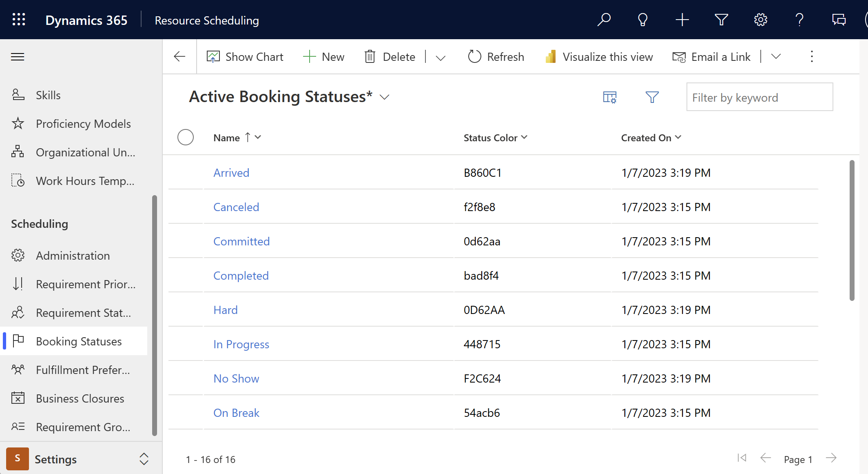The image size is (868, 474).
Task: Click the Visualize this view icon
Action: point(550,57)
